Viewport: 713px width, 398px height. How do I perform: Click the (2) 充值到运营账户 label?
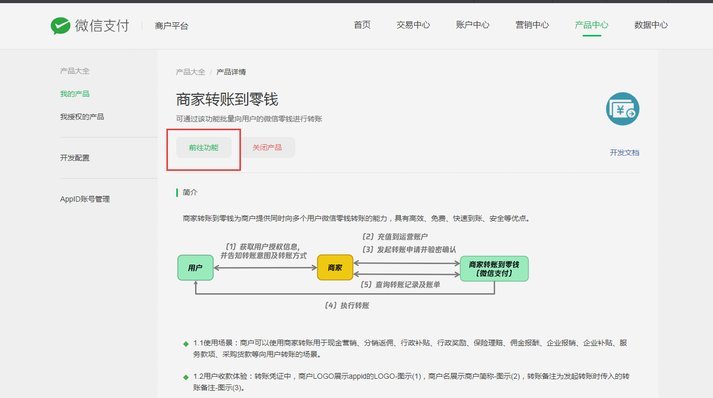click(x=395, y=237)
